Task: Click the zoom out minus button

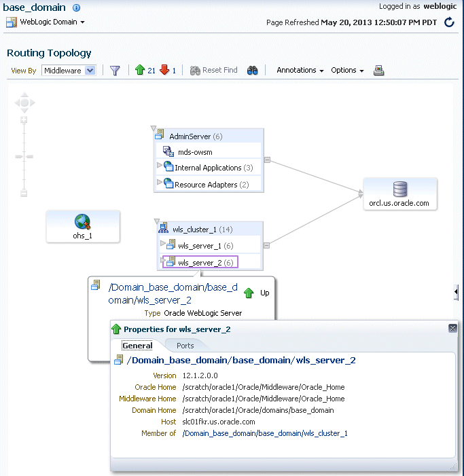Action: (24, 194)
